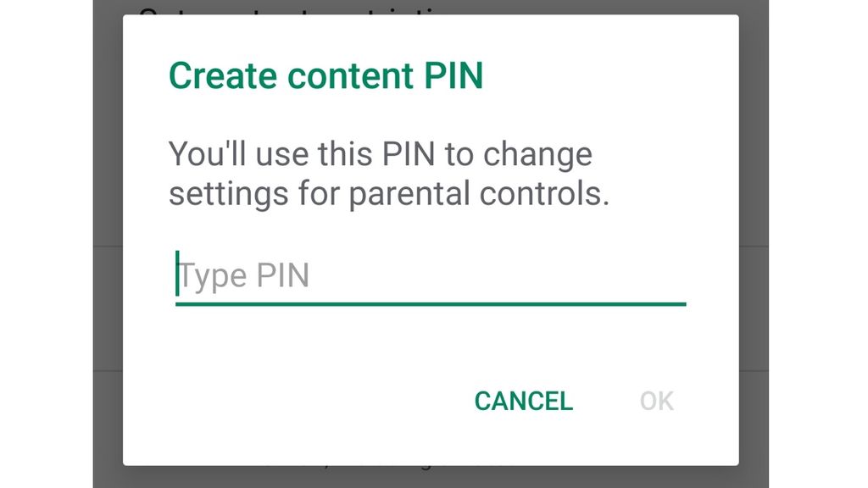Viewport: 868px width, 488px height.
Task: Click the grayed-out OK button
Action: [x=655, y=401]
